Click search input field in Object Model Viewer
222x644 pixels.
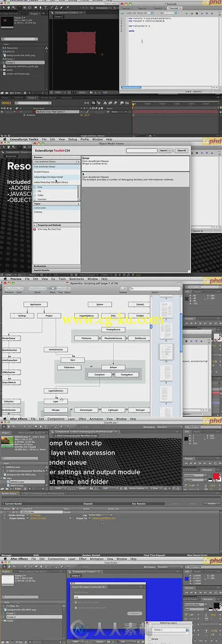(141, 150)
